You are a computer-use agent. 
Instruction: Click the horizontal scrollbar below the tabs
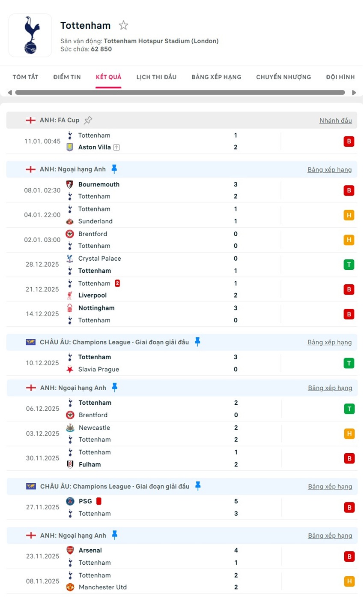[x=180, y=93]
